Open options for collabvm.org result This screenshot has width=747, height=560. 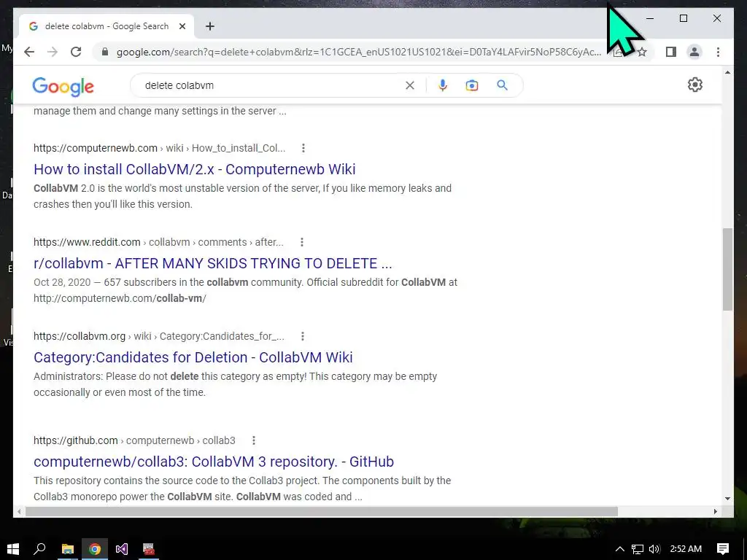point(302,336)
